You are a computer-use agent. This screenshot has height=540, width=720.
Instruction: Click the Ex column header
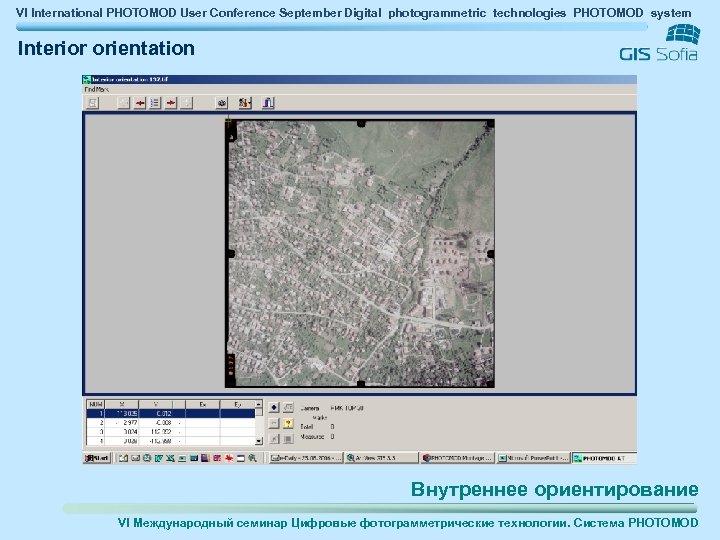click(202, 405)
